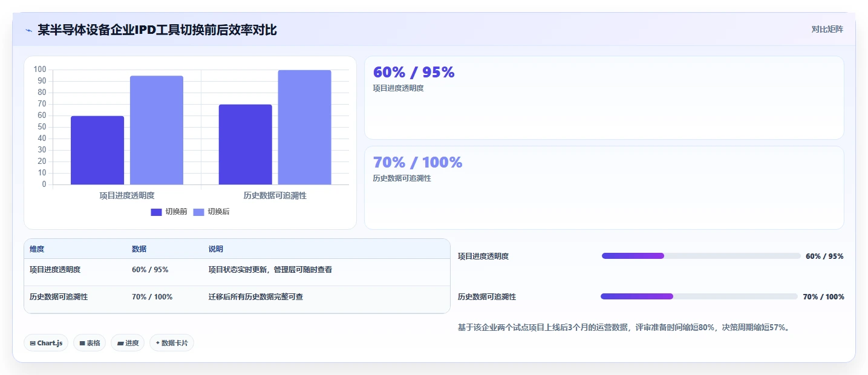Screen dimensions: 868x375
Task: Click the 切换前 bar for 历史数据可追溯性
Action: 246,145
